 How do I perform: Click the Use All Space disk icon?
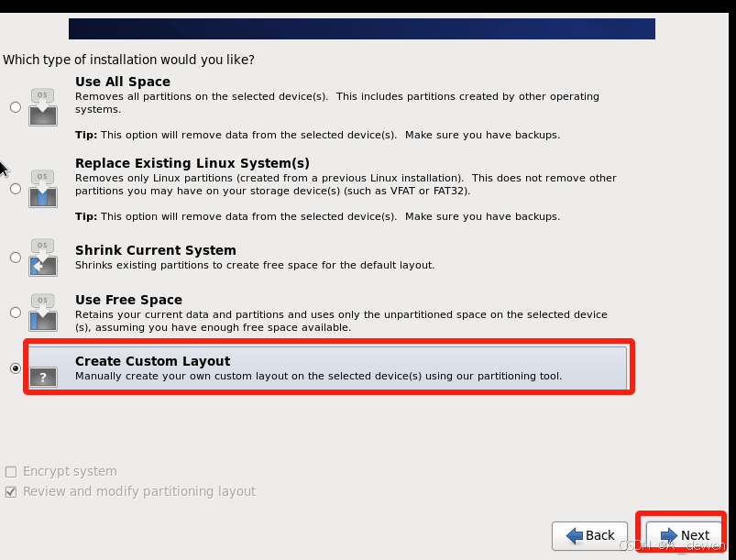pyautogui.click(x=43, y=107)
